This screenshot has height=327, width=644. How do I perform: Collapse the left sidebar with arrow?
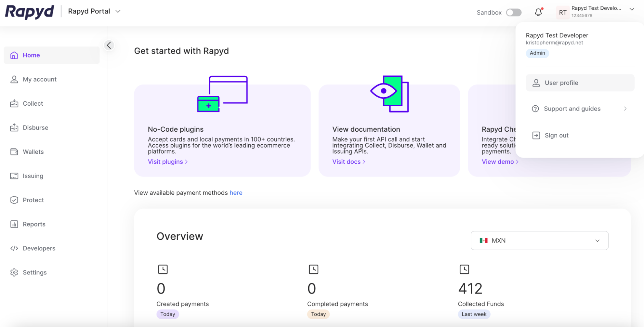109,45
